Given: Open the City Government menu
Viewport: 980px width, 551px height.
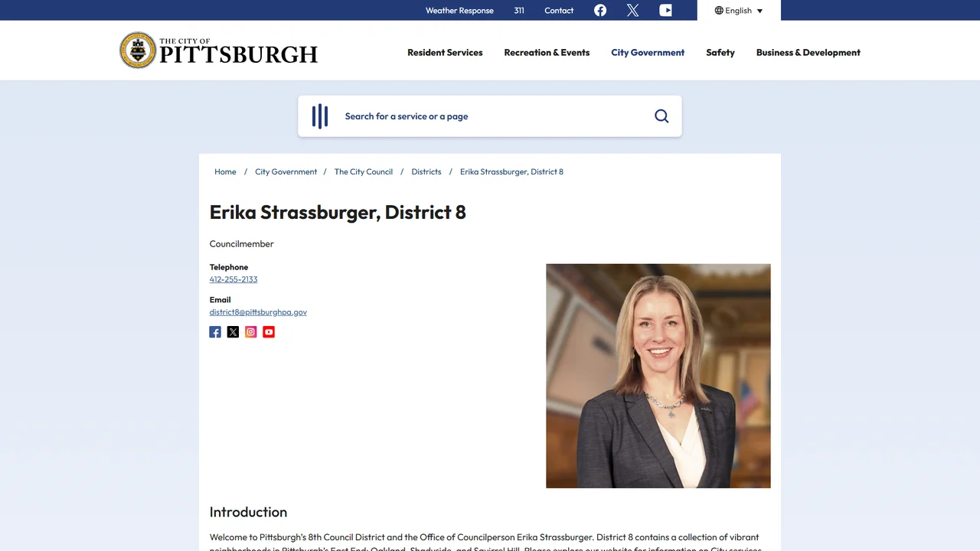Looking at the screenshot, I should 648,53.
